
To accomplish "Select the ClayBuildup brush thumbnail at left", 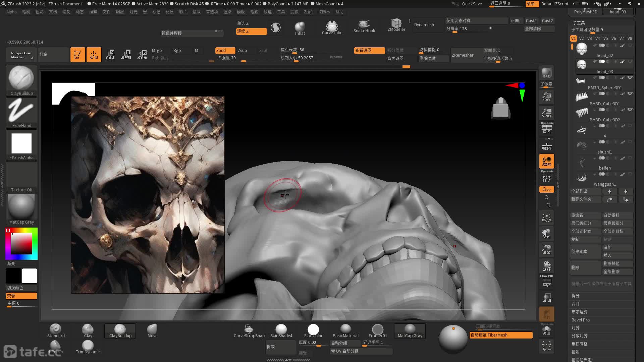I will coord(21,81).
